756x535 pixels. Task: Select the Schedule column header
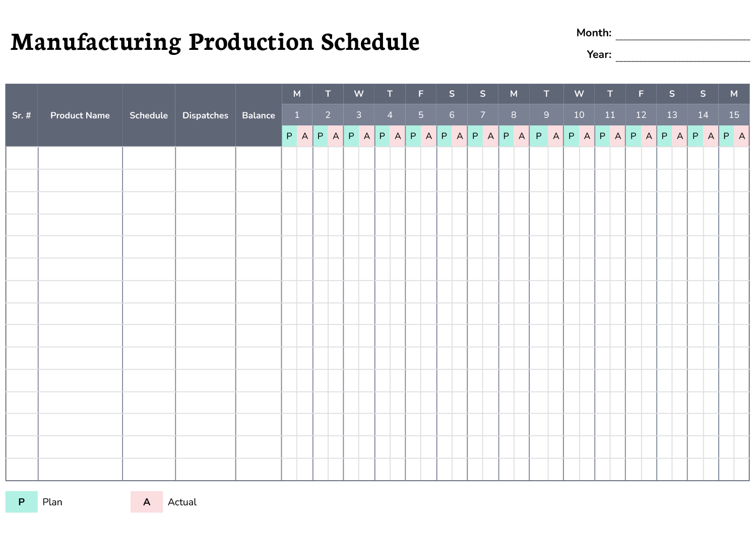pyautogui.click(x=149, y=115)
